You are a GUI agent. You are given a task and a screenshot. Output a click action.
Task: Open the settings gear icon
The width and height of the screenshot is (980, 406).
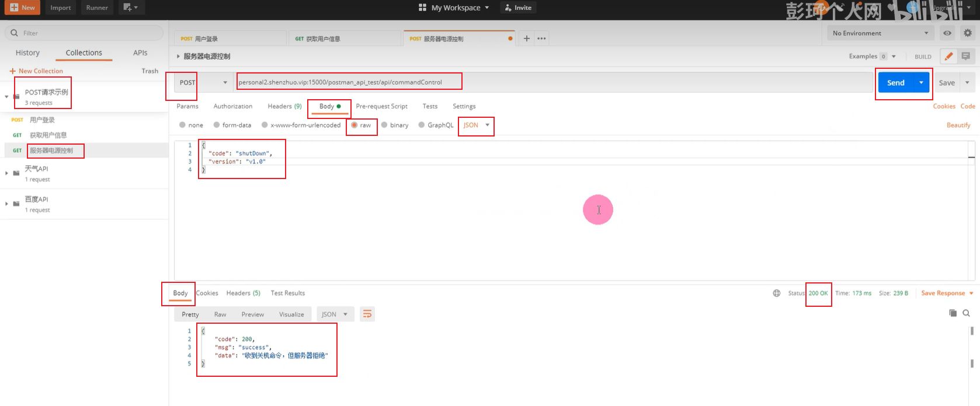click(x=968, y=33)
